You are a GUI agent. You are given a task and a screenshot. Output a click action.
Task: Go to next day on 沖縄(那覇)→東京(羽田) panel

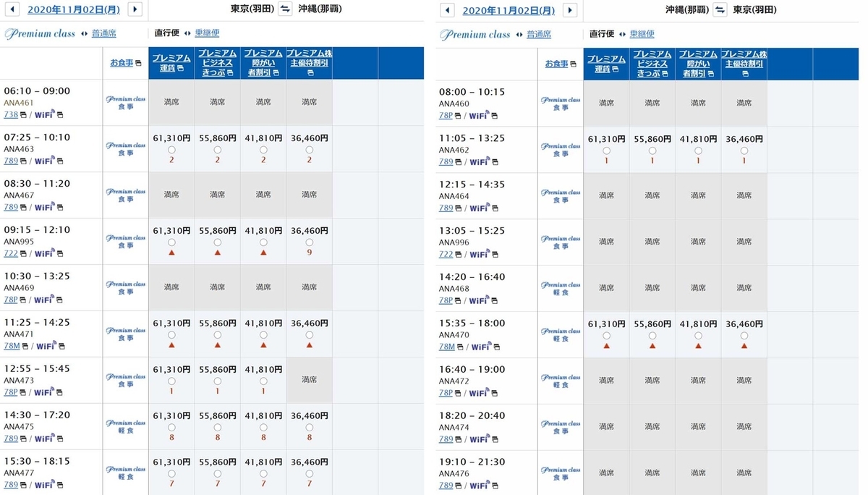[x=570, y=9]
